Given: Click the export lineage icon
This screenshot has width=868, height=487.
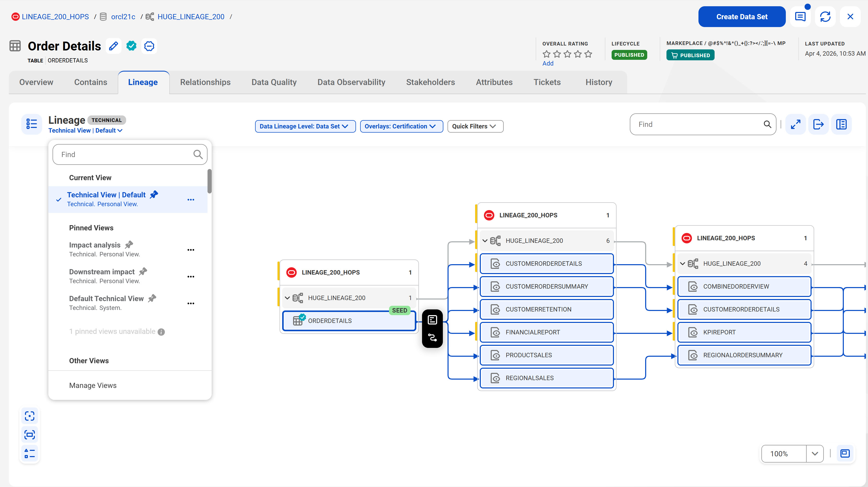Looking at the screenshot, I should click(819, 124).
